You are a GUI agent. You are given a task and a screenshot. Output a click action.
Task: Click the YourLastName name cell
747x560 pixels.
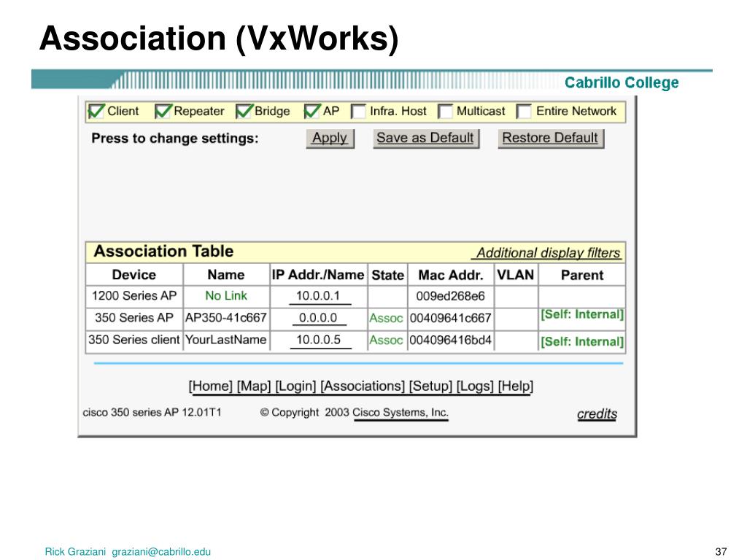pyautogui.click(x=226, y=340)
